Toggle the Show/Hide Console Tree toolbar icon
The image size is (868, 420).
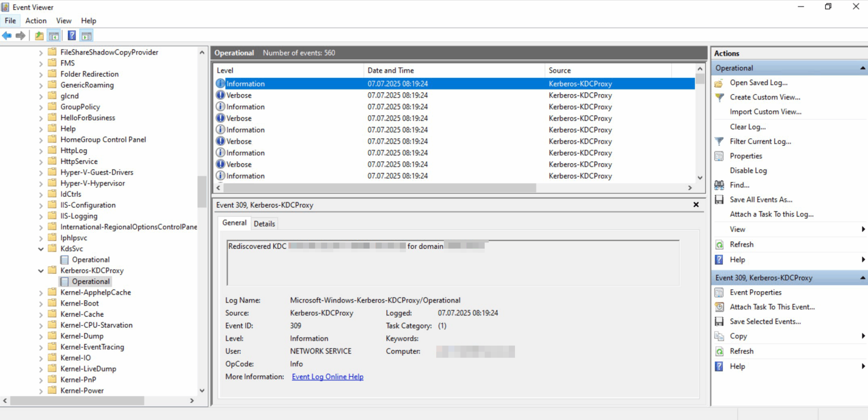pos(53,35)
